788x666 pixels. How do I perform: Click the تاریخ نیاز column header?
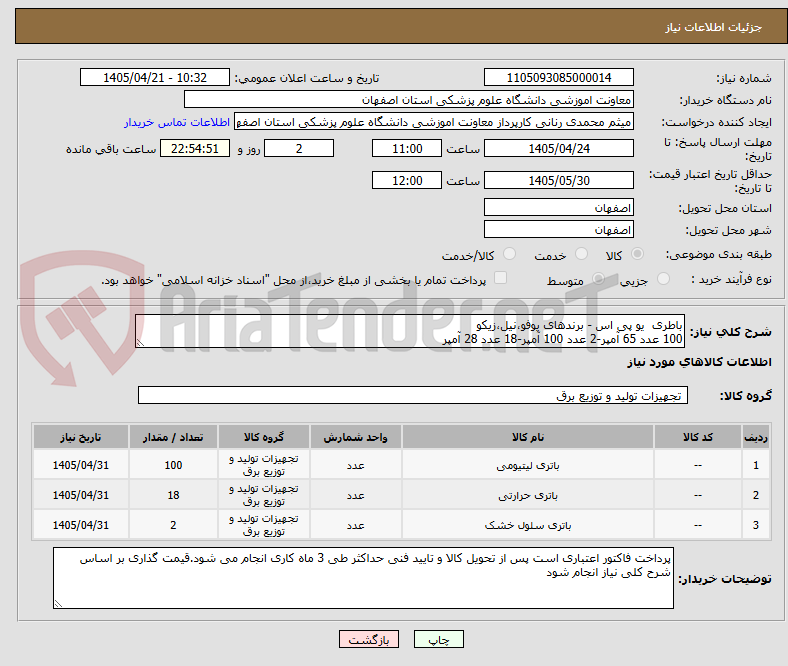pyautogui.click(x=81, y=437)
